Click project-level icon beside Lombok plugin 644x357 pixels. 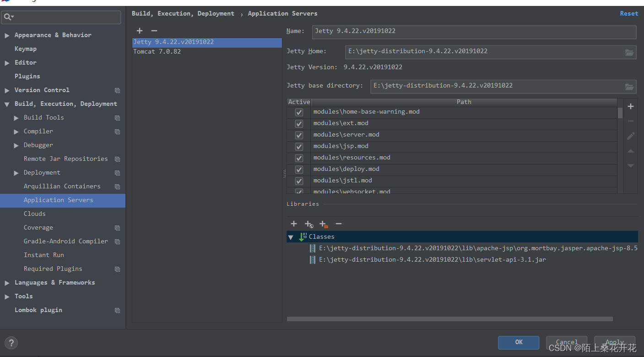(117, 310)
